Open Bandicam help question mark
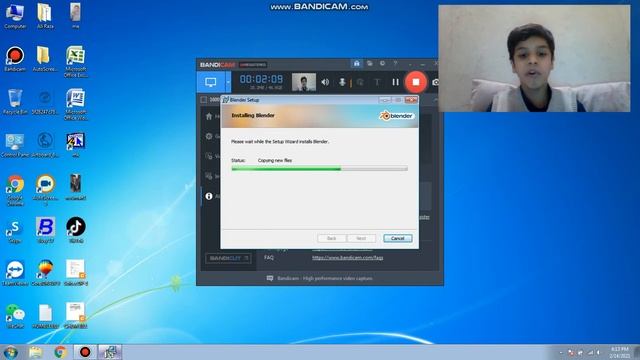The image size is (640, 360). point(395,64)
